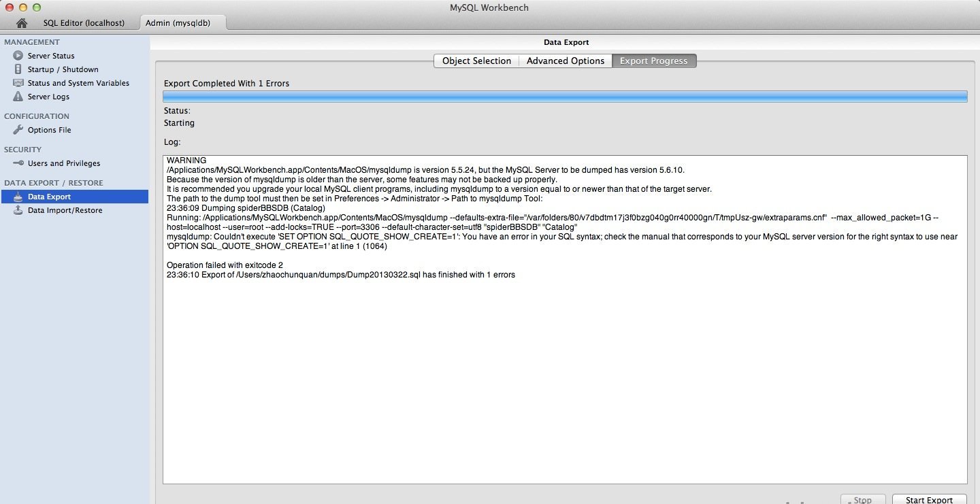
Task: Click Status and System Variables icon
Action: pos(18,83)
